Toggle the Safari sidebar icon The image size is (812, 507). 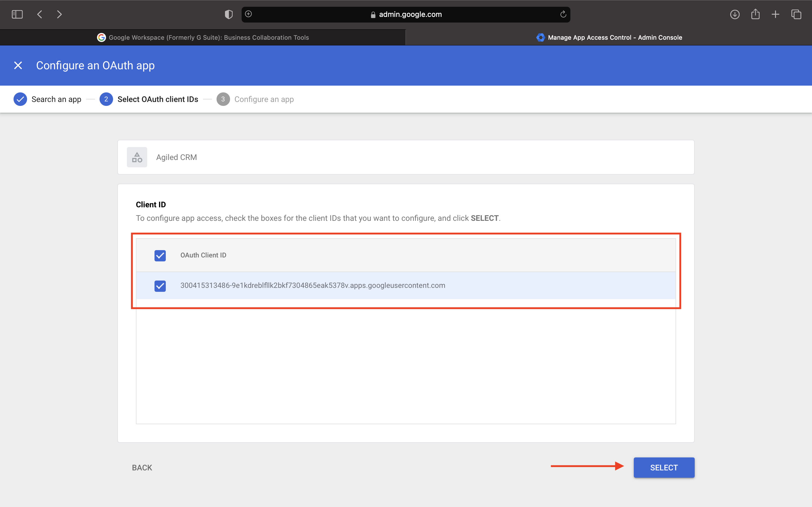coord(17,14)
